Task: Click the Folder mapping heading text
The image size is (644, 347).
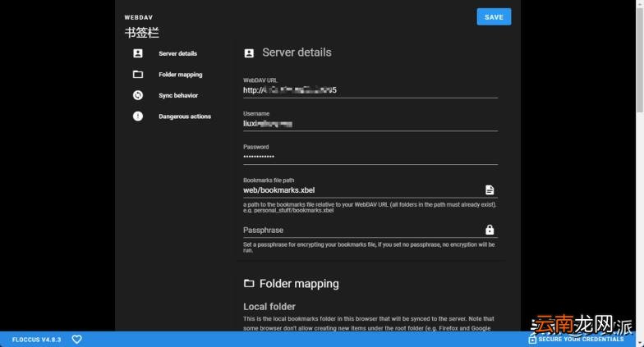Action: pos(299,284)
